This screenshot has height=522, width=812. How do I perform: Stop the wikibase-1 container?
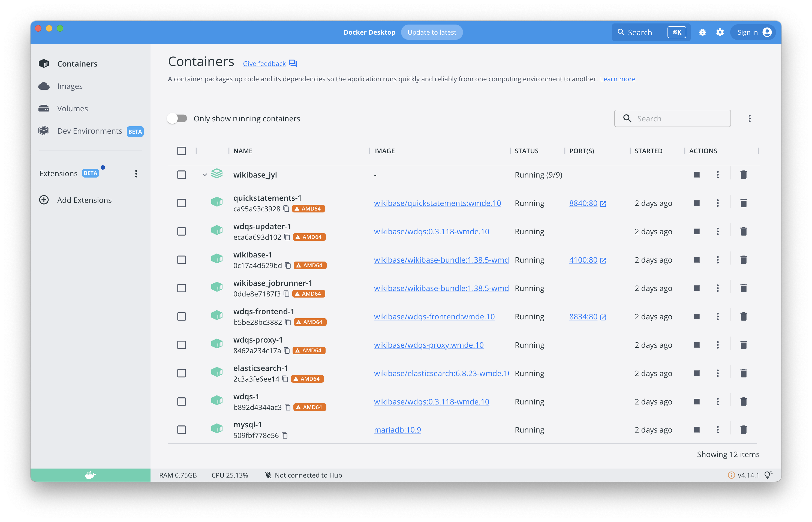tap(697, 260)
